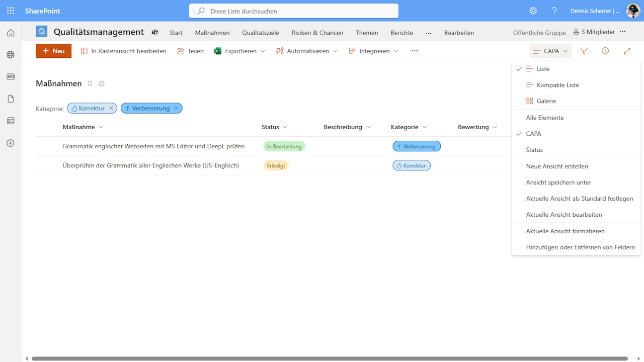This screenshot has height=362, width=644.
Task: Select the Home icon in the left sidebar
Action: [x=10, y=32]
